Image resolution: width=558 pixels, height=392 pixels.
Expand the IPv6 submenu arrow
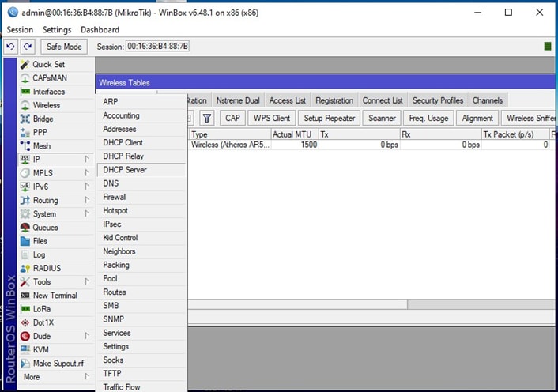pos(87,187)
